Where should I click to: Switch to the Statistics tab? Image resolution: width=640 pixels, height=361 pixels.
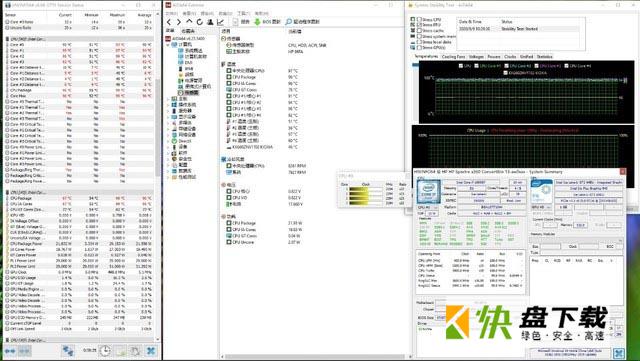pos(544,57)
